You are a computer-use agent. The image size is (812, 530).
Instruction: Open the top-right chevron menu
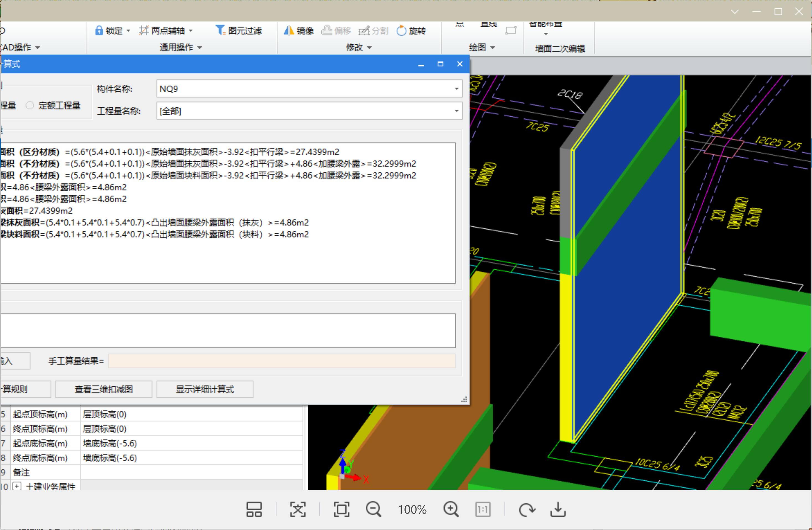coord(735,12)
